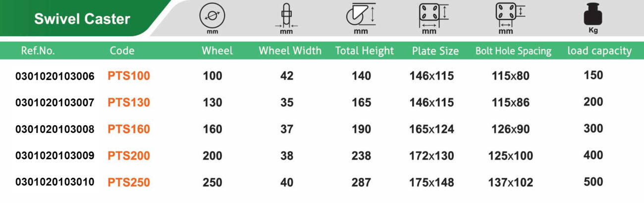The height and width of the screenshot is (203, 644).
Task: Click the total height caster icon
Action: point(360,14)
